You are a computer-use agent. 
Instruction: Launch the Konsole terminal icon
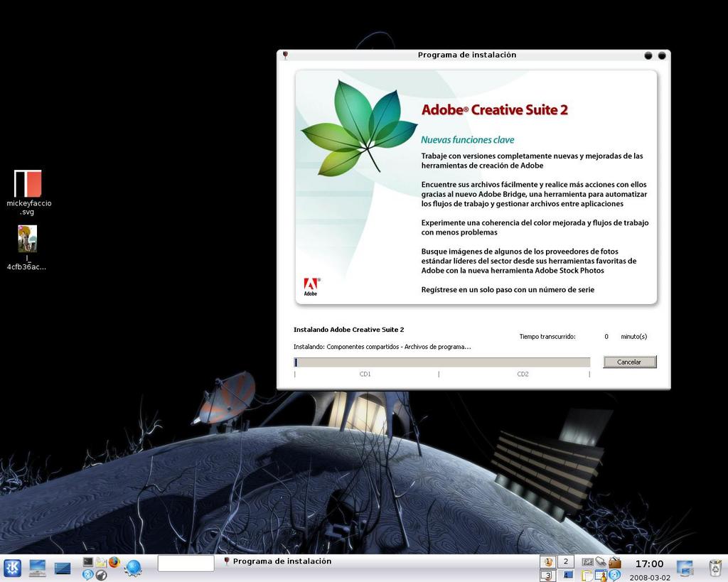click(88, 562)
